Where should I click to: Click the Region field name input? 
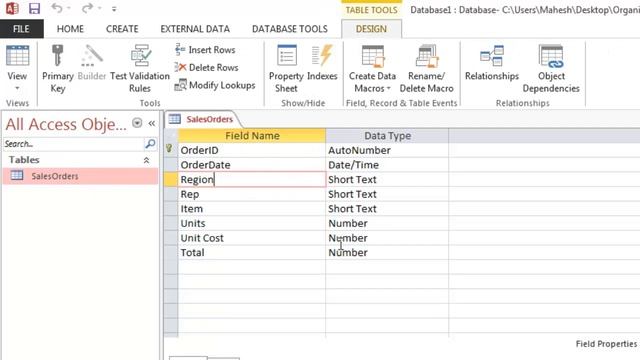(252, 180)
